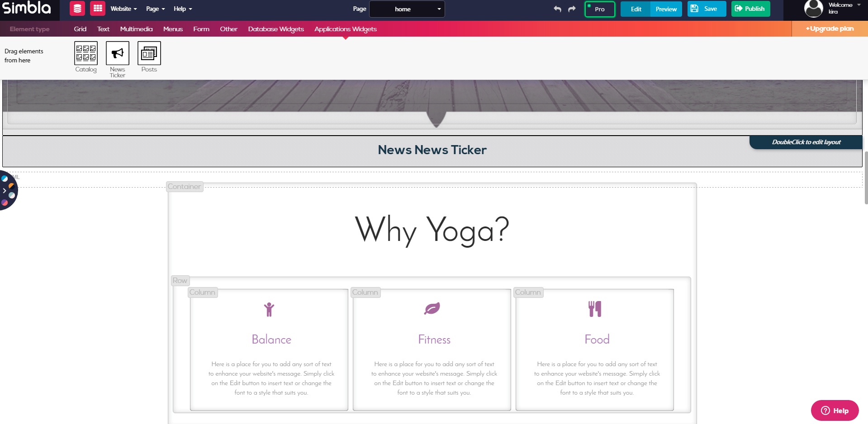Screen dimensions: 868x424
Task: Click the Publish button
Action: pos(750,9)
